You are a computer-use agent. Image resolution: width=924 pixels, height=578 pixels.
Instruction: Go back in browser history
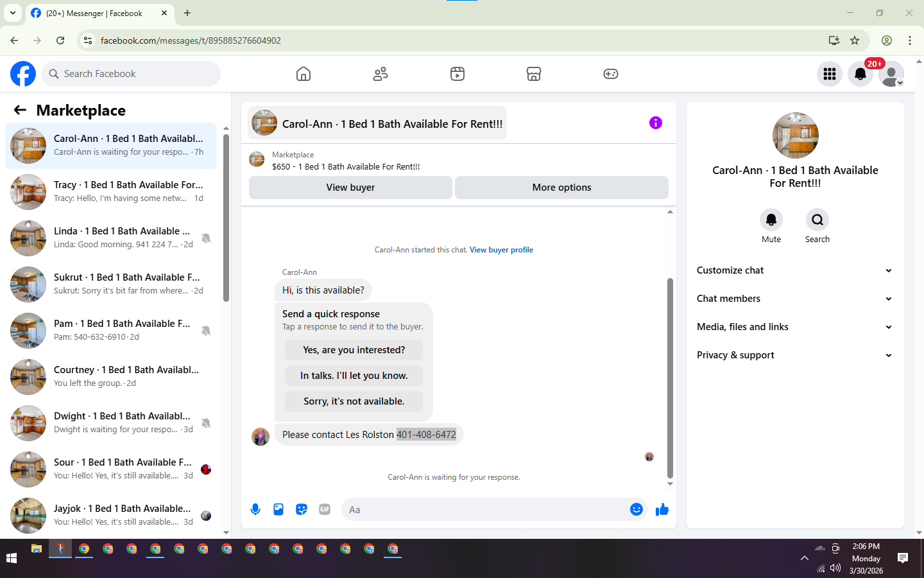click(x=14, y=40)
